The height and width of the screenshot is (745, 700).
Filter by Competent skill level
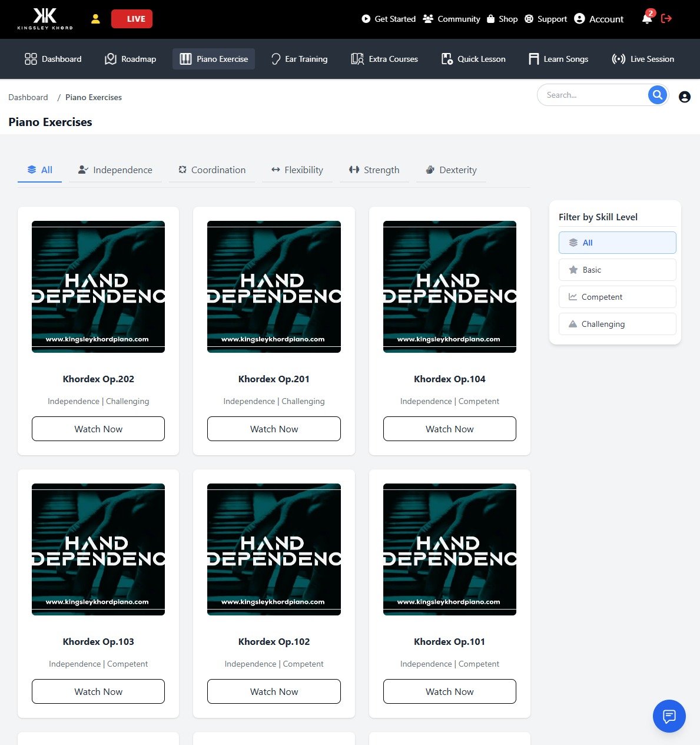coord(617,297)
